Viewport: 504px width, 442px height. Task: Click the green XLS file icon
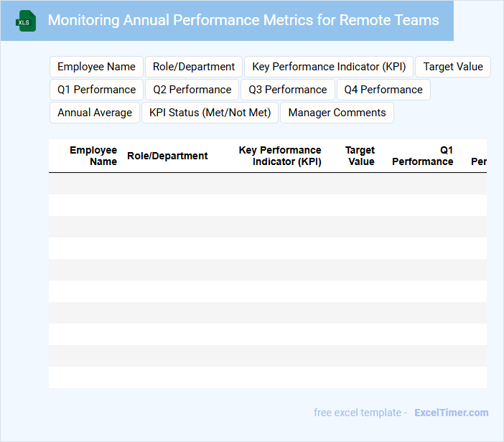pyautogui.click(x=26, y=21)
